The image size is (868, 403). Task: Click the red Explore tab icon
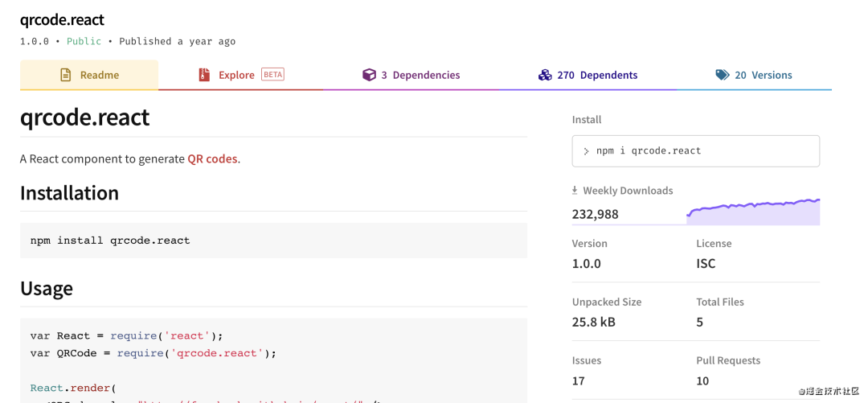click(204, 75)
